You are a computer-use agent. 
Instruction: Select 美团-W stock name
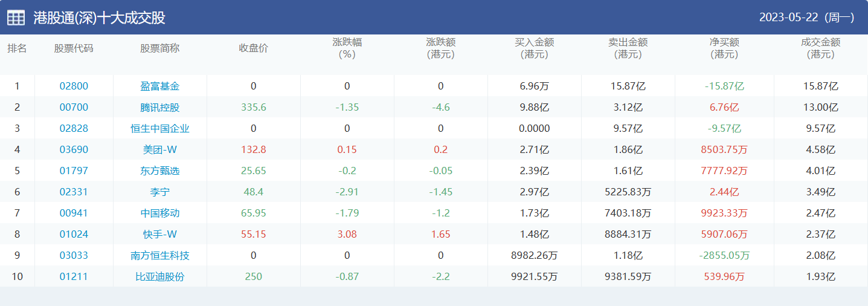(160, 150)
